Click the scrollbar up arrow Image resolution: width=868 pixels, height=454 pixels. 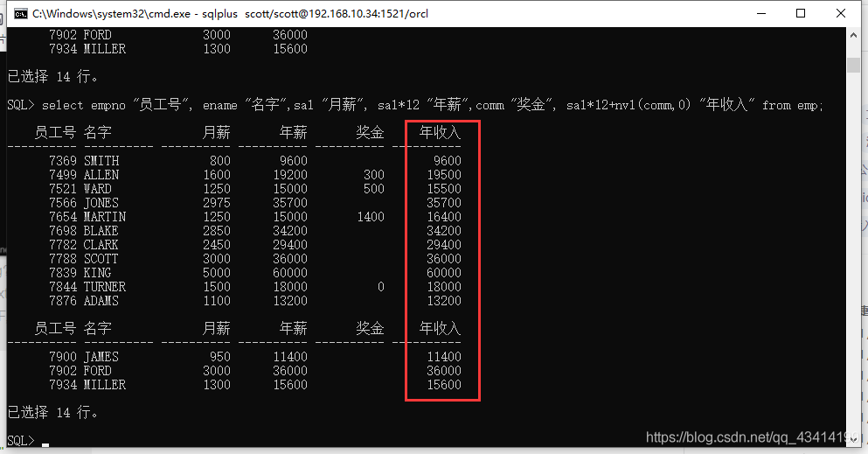click(x=853, y=35)
